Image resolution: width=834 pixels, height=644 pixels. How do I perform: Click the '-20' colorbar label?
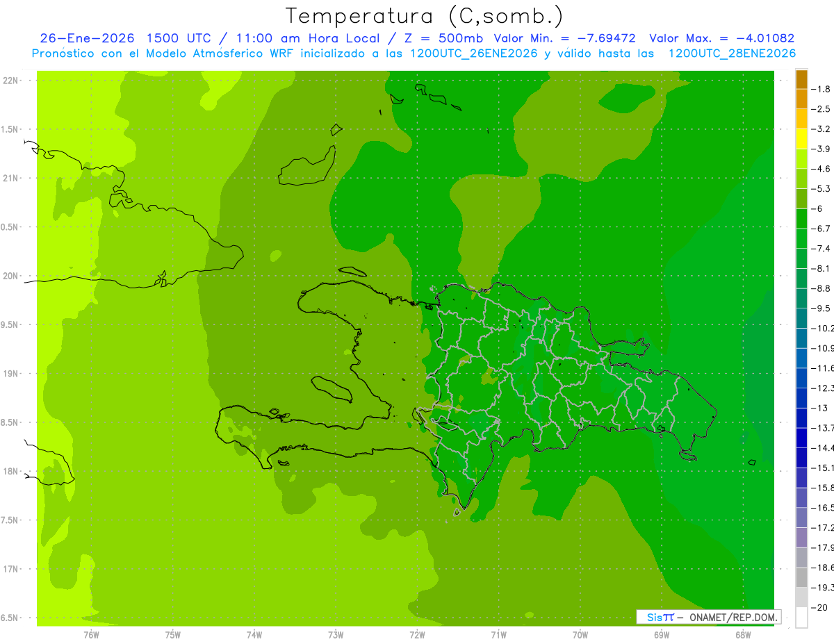(x=819, y=607)
